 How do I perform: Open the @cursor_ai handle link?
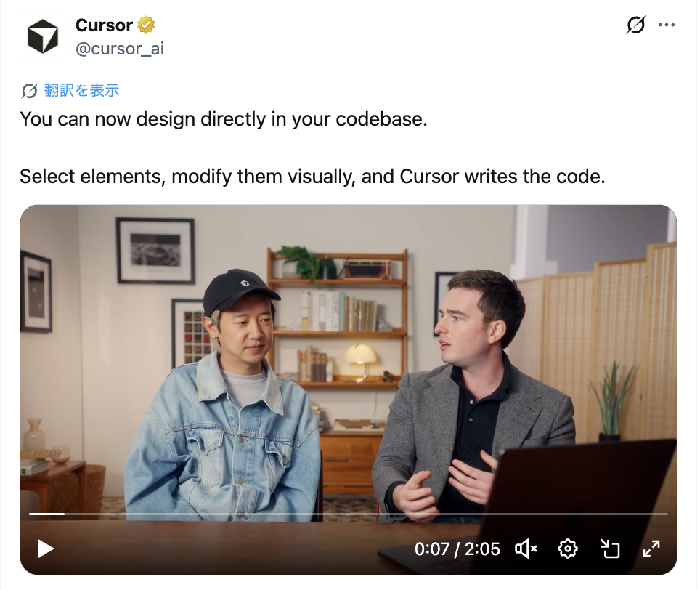click(x=120, y=48)
